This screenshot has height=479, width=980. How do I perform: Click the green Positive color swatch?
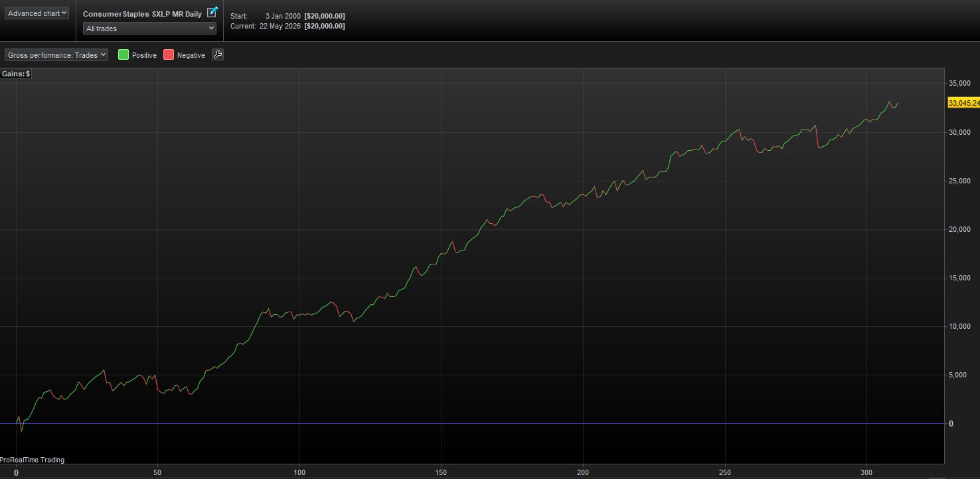123,55
